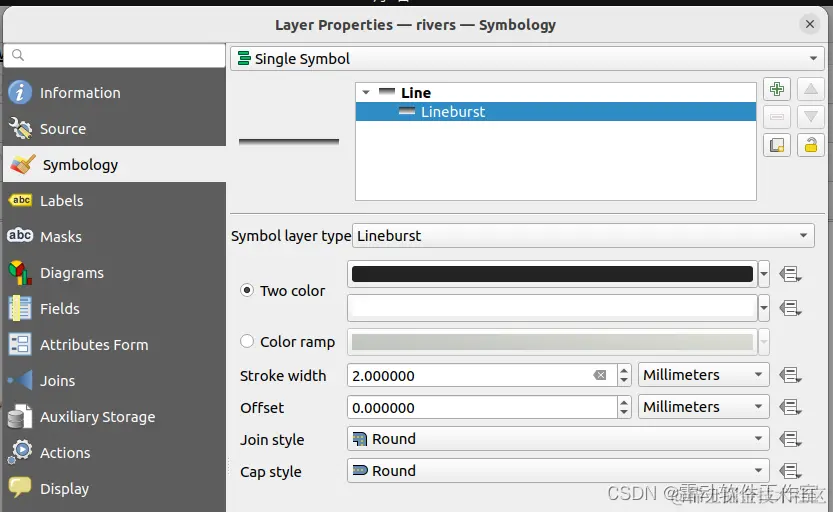Open the Symbol layer type dropdown
This screenshot has width=833, height=512.
[583, 235]
